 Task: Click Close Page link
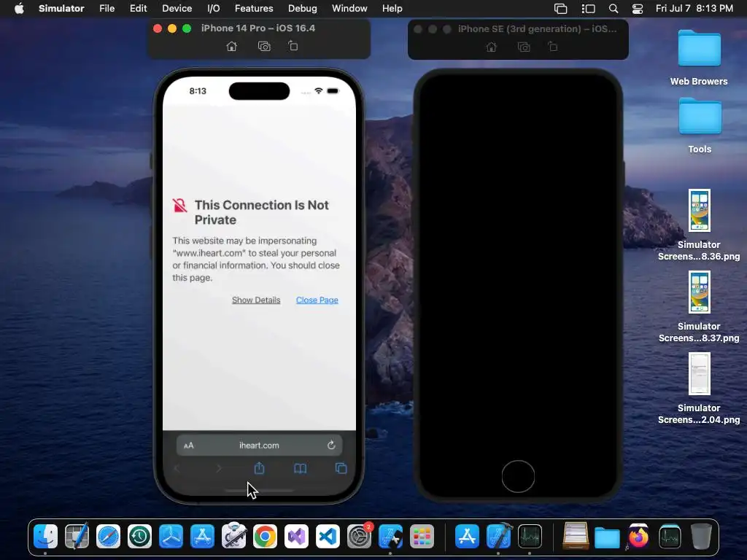317,300
